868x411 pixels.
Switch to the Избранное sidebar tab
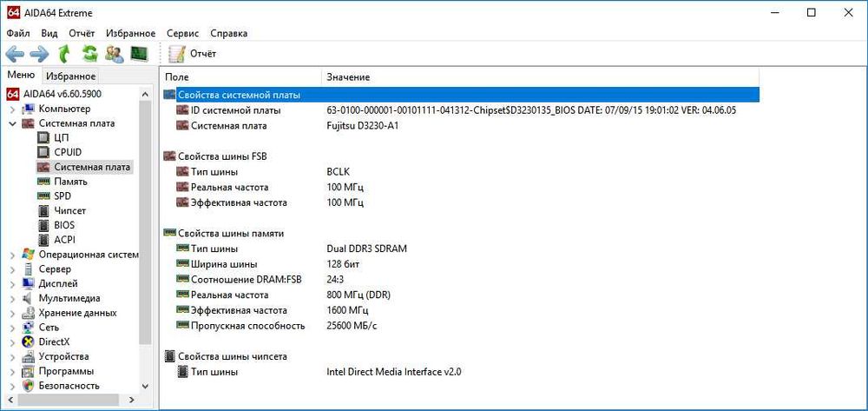click(x=70, y=76)
